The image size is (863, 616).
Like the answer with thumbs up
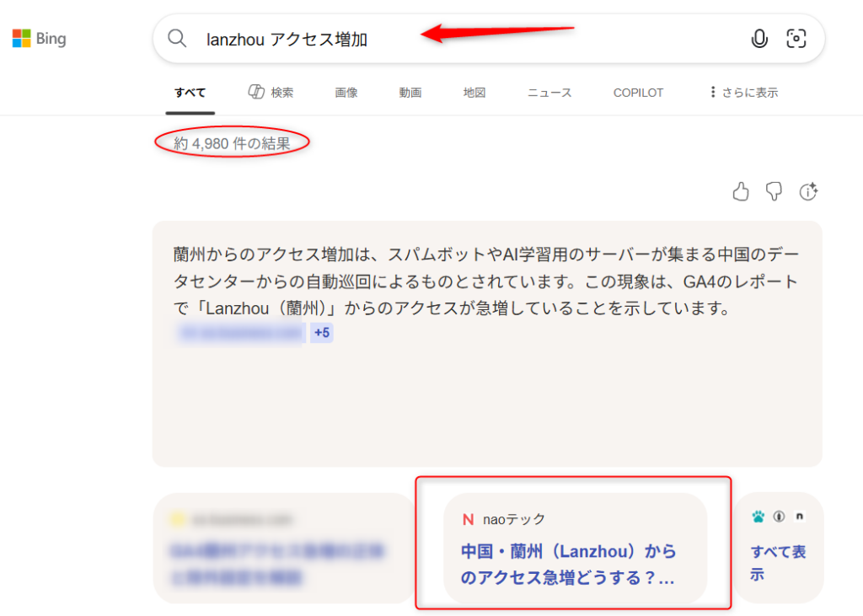point(741,192)
